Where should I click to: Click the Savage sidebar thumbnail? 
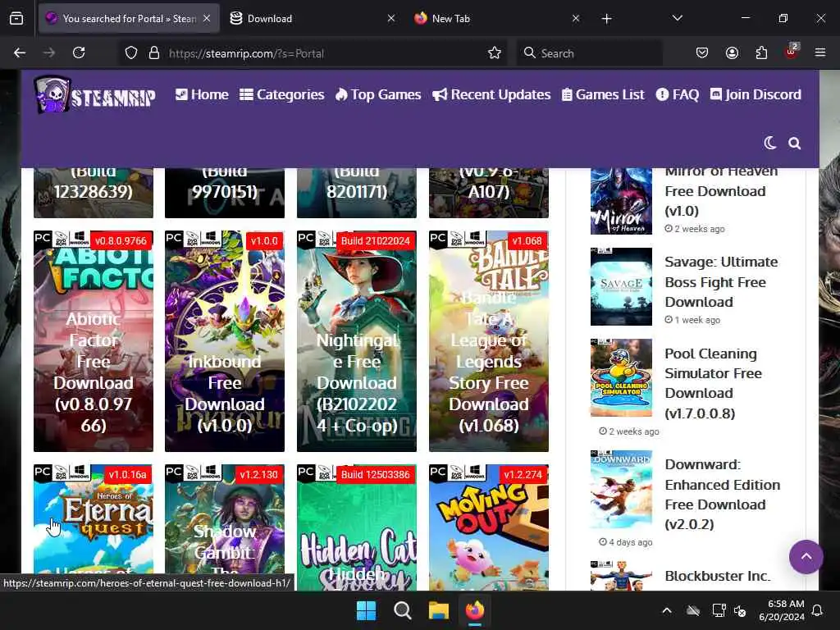[x=622, y=286]
